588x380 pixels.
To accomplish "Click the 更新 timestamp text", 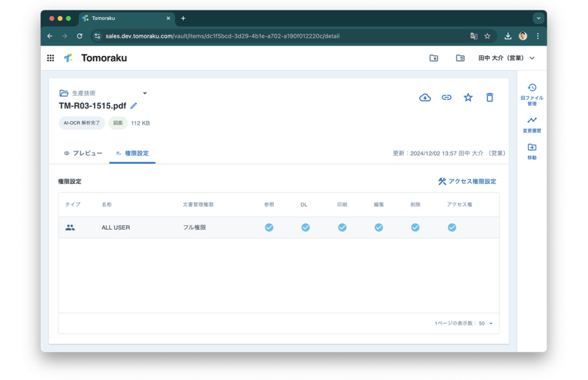I will tap(449, 153).
